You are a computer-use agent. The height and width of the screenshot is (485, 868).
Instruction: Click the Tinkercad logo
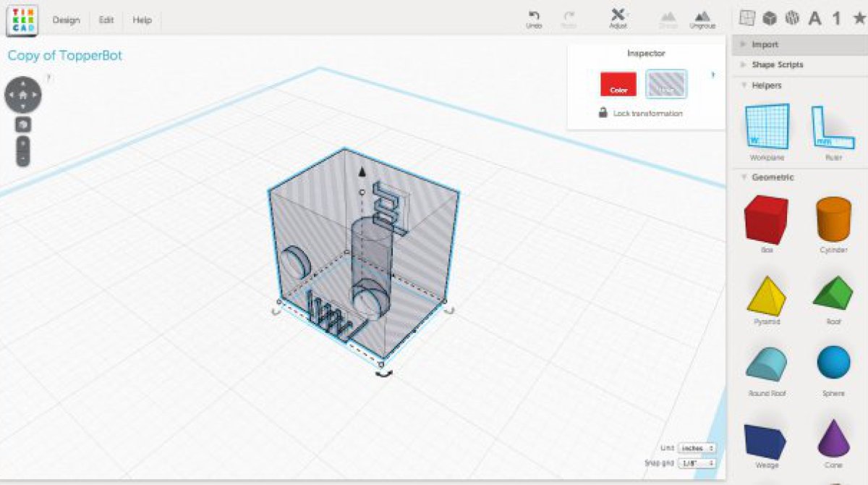point(22,20)
